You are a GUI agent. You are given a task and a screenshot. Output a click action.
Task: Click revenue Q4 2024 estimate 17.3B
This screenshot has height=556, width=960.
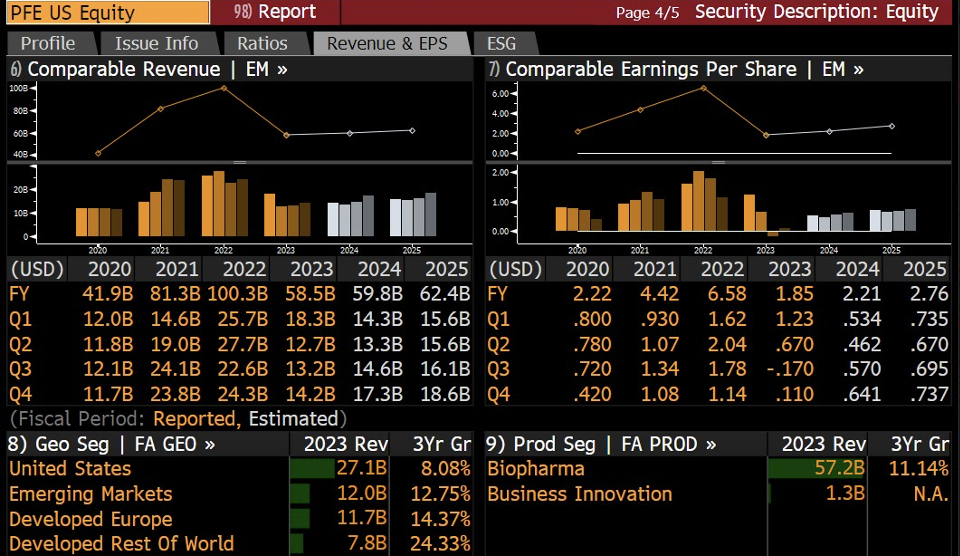(x=378, y=394)
